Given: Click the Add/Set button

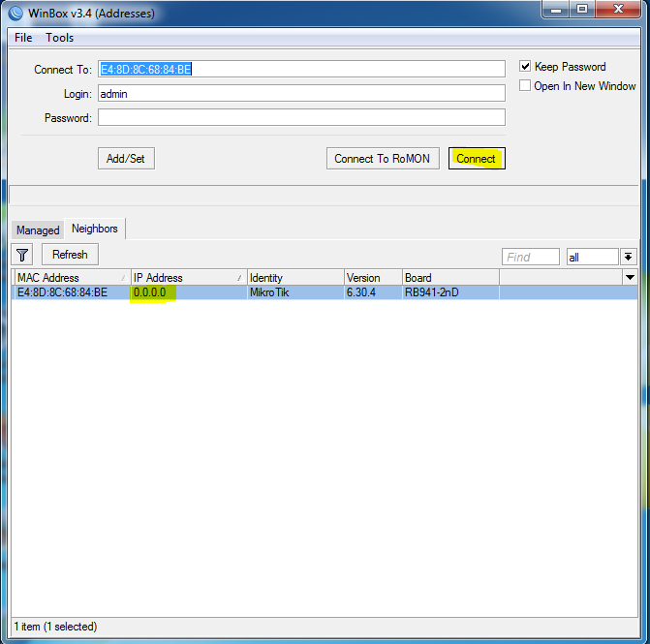Looking at the screenshot, I should click(x=126, y=158).
